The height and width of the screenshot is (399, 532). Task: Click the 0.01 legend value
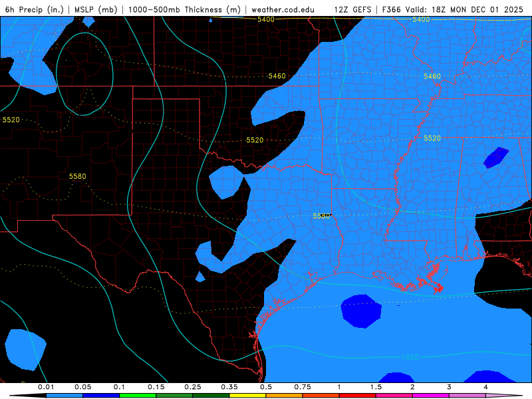[46, 387]
